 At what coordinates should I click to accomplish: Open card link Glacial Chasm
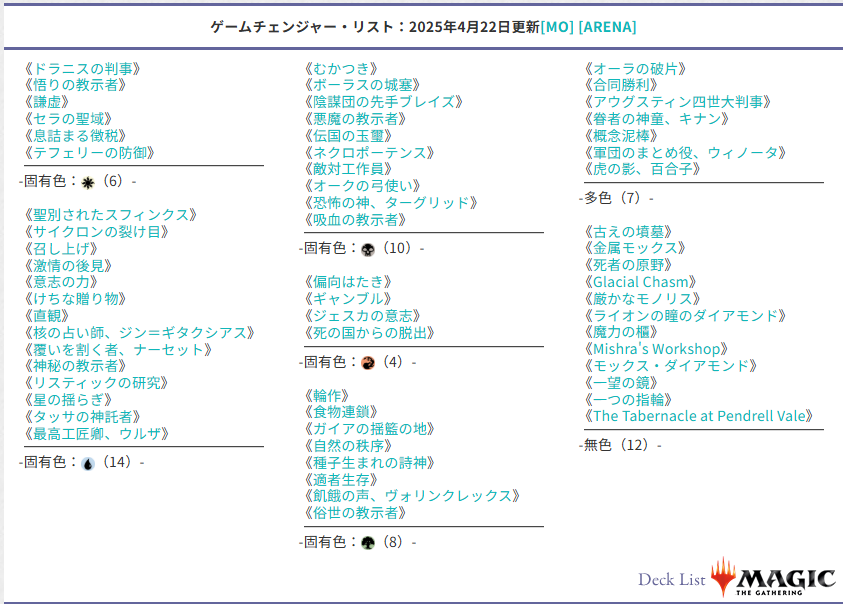click(x=641, y=282)
